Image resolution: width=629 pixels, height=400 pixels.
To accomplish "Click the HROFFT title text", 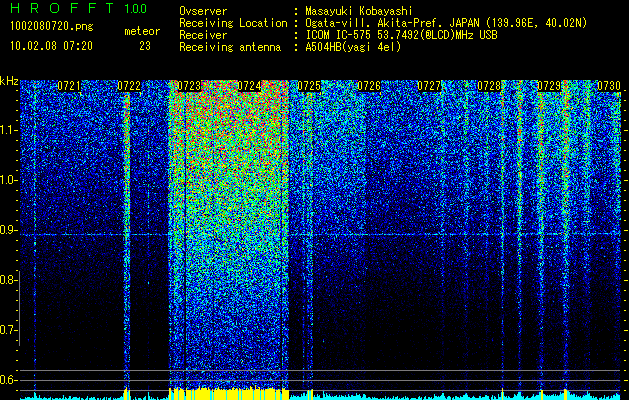I will coord(62,8).
